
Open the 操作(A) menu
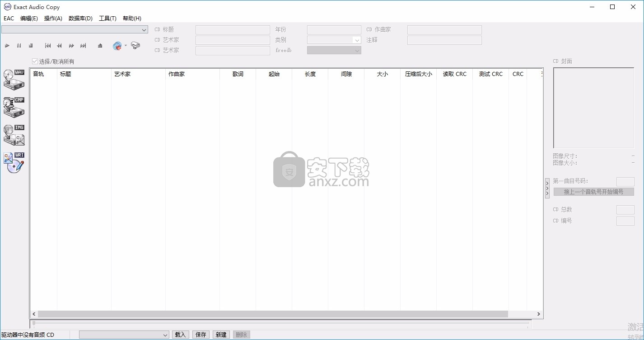(53, 19)
